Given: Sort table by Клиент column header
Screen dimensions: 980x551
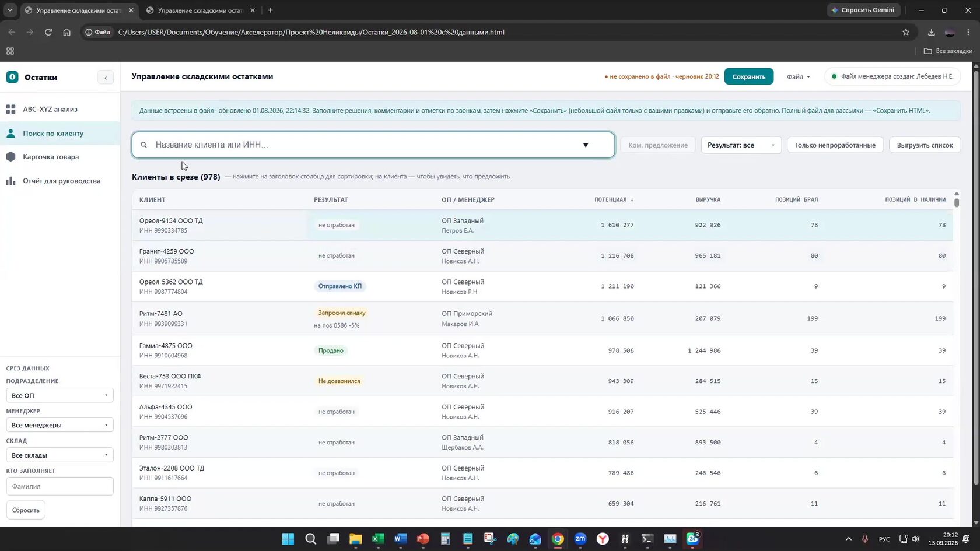Looking at the screenshot, I should coord(152,199).
